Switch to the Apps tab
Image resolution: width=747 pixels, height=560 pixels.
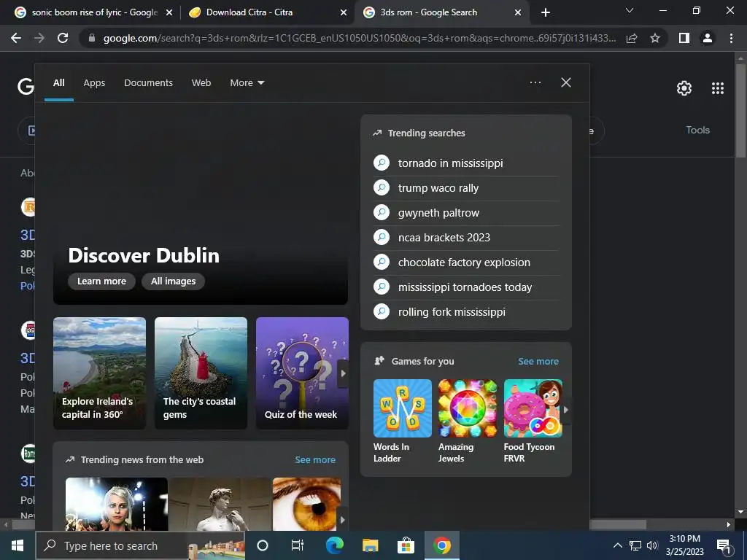click(x=94, y=83)
